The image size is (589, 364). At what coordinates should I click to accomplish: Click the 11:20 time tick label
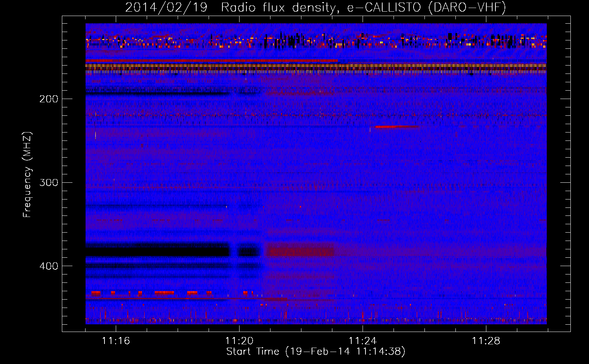239,341
